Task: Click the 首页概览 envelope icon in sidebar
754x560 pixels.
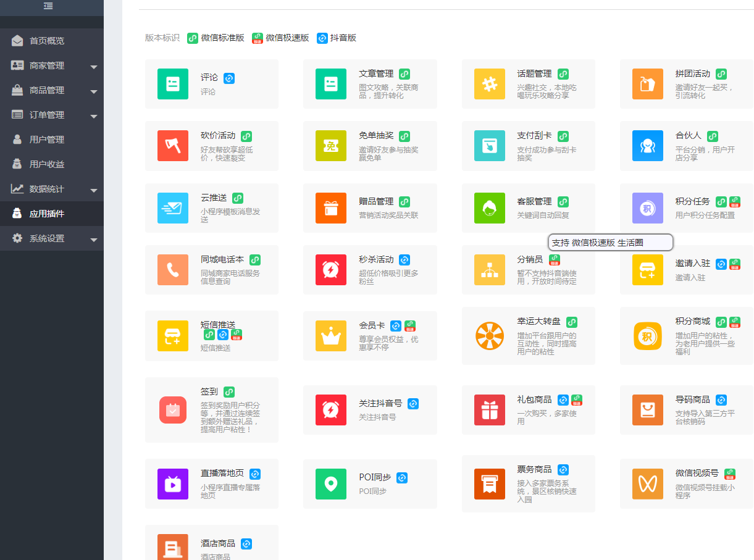Action: coord(17,41)
